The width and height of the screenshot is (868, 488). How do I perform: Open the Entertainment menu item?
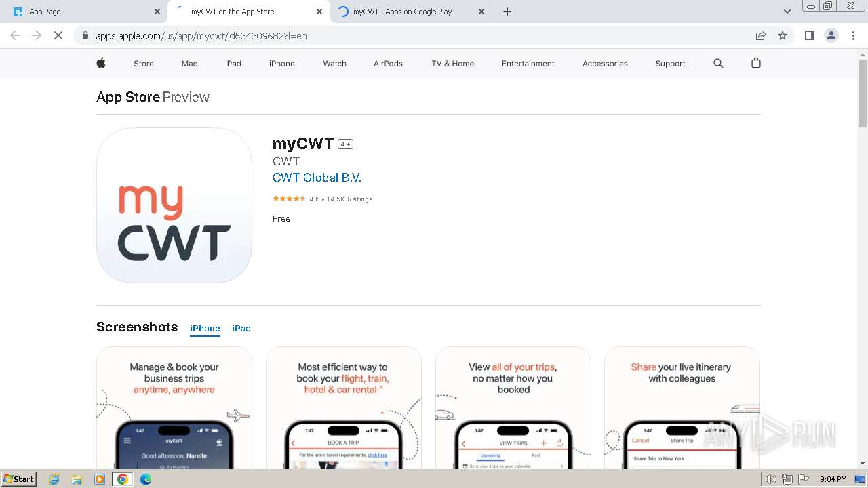click(528, 63)
